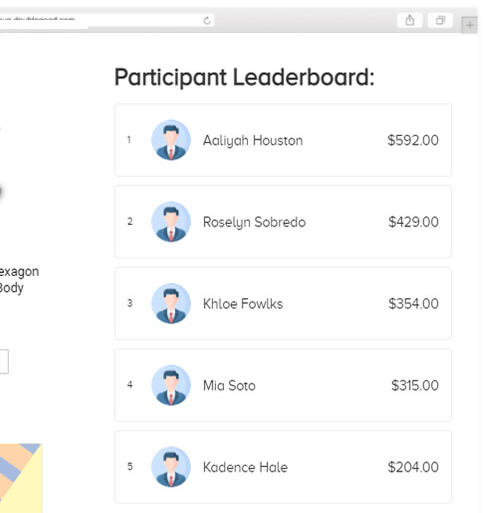Click the $315.00 amount
Viewport: 489px width, 513px height.
(x=415, y=385)
